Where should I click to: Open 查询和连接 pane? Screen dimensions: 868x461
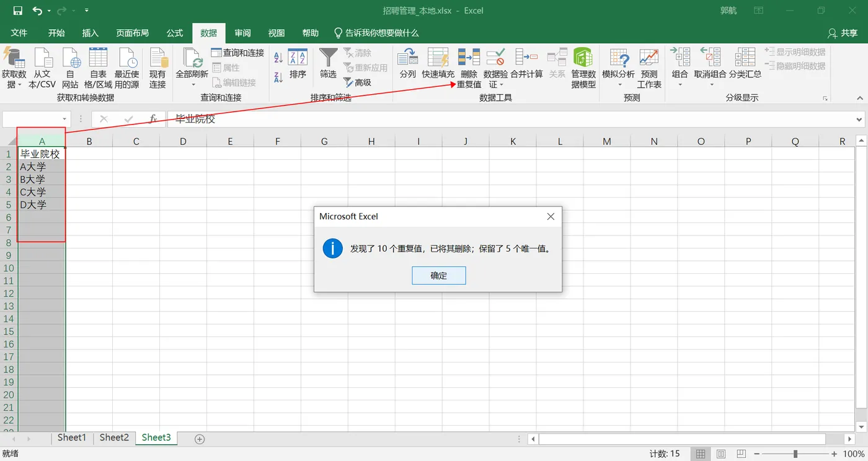237,53
